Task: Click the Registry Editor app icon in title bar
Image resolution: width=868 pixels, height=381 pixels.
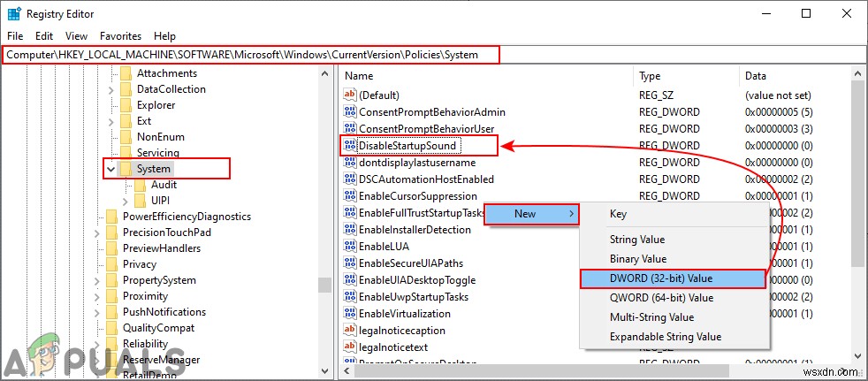Action: pyautogui.click(x=14, y=14)
